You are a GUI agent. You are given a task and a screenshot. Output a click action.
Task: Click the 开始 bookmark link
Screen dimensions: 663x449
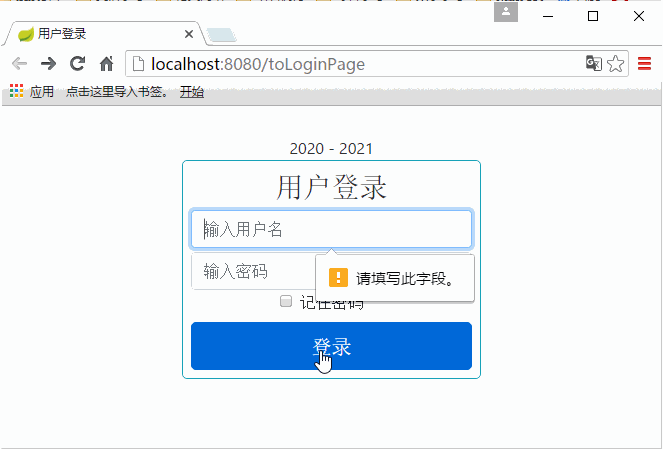click(x=192, y=91)
